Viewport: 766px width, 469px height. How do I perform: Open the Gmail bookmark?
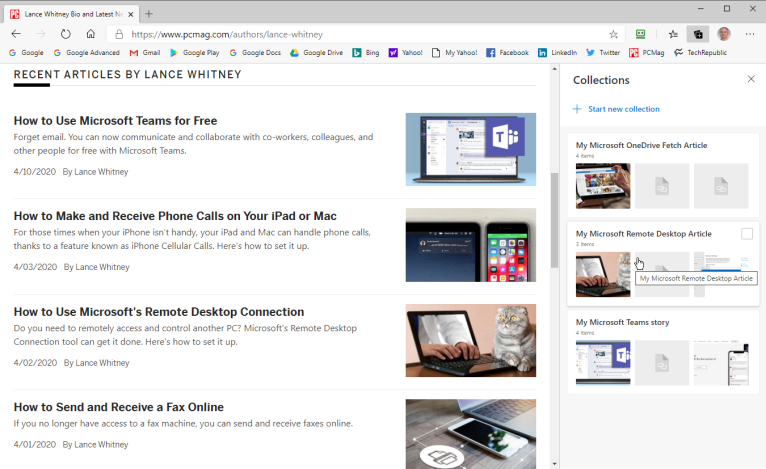145,53
